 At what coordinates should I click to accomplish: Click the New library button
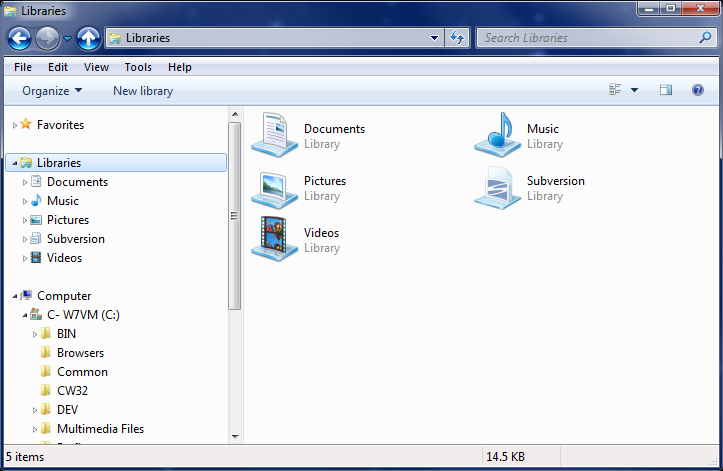click(143, 91)
